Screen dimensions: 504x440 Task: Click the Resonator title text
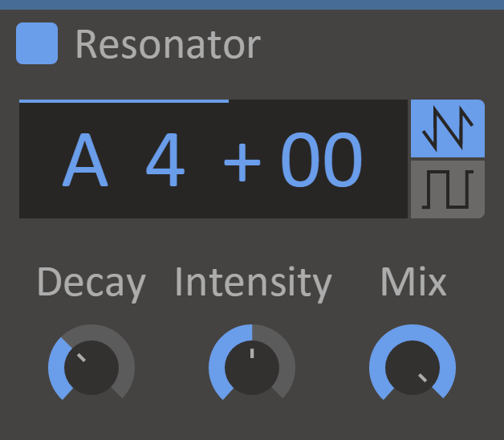[x=168, y=45]
